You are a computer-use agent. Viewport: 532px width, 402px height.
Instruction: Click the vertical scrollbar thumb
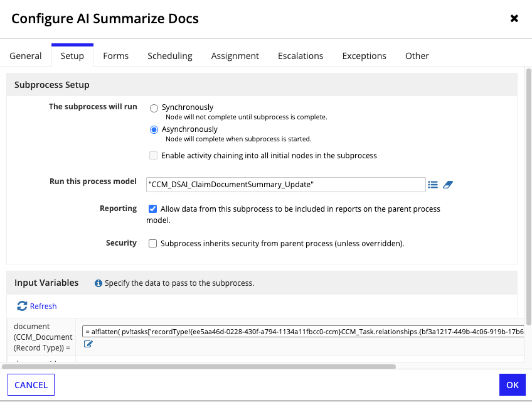coord(529,197)
